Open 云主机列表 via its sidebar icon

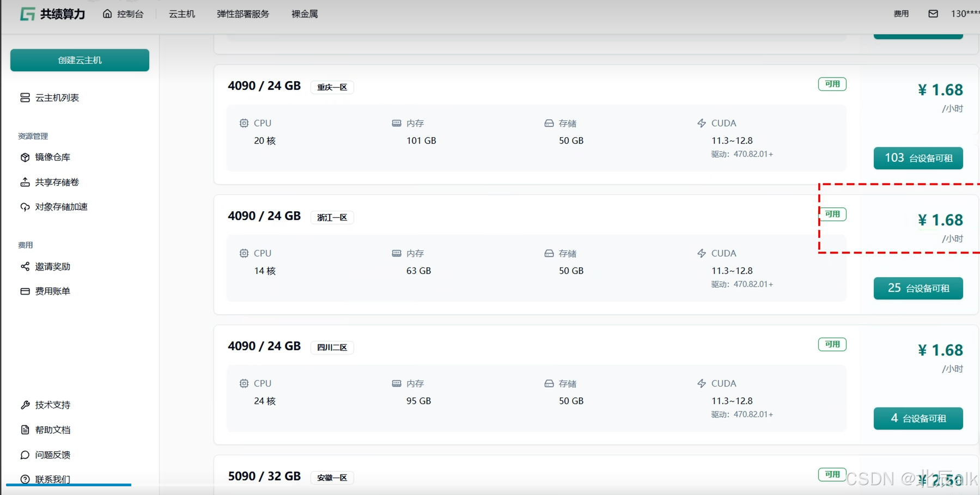[x=25, y=97]
